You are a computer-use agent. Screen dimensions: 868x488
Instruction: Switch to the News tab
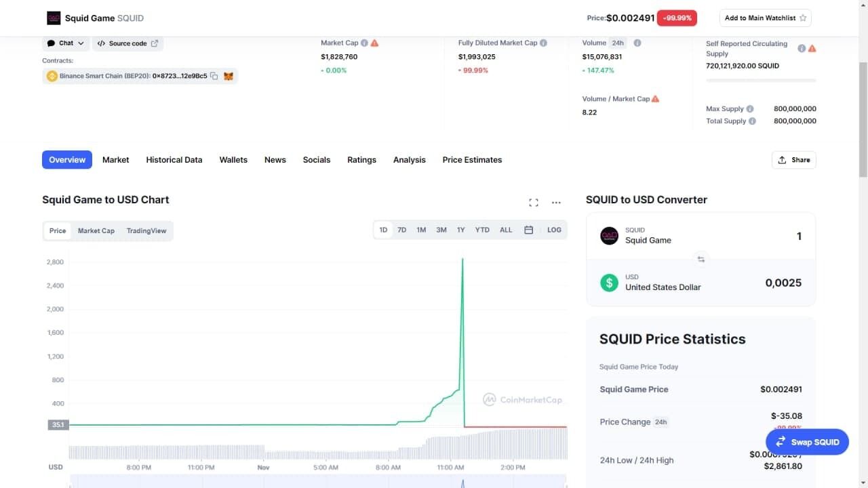click(x=275, y=160)
